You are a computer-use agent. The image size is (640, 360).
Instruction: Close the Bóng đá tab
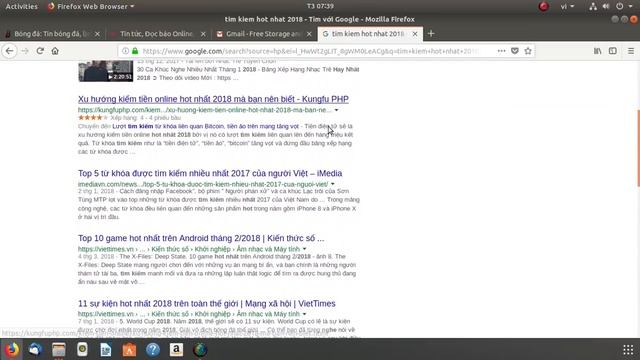(x=97, y=34)
